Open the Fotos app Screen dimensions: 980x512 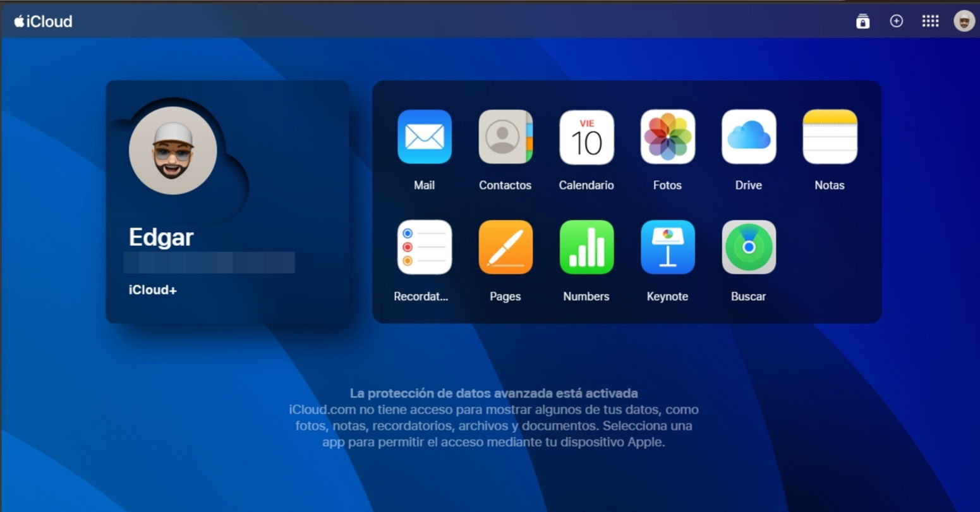(667, 137)
